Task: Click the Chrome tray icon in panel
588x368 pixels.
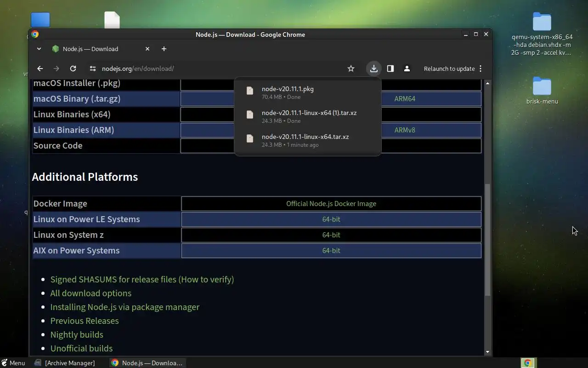Action: (x=528, y=363)
